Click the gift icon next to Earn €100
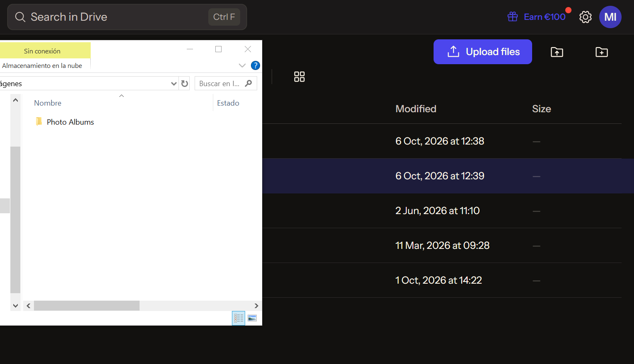The image size is (634, 364). click(513, 17)
